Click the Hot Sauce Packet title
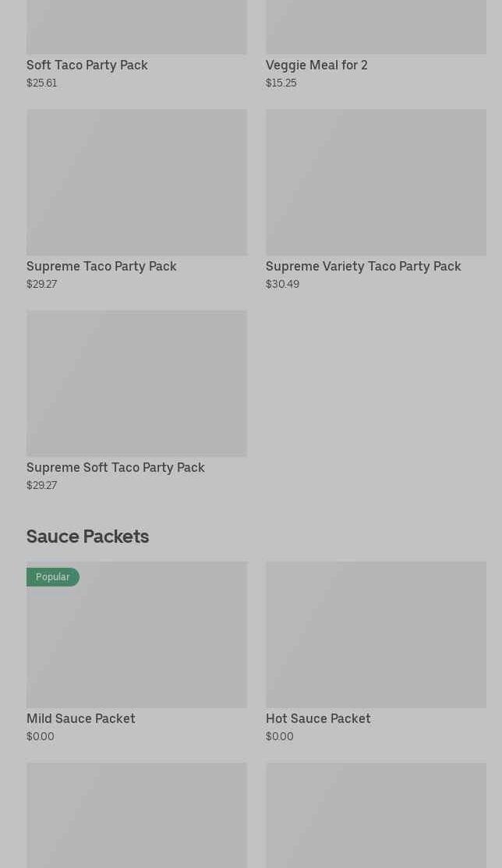502x868 pixels. pyautogui.click(x=318, y=718)
